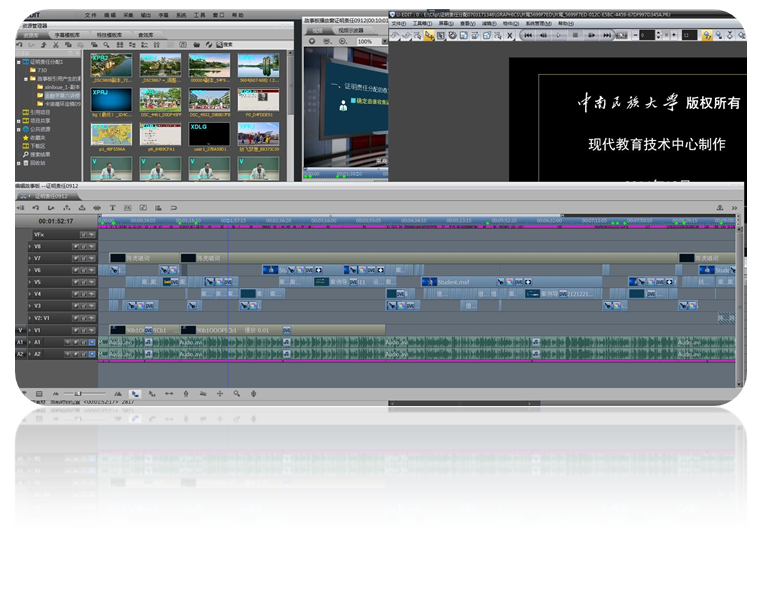
Task: Select the highlighted arrow selection tool below timeline
Action: tap(134, 394)
